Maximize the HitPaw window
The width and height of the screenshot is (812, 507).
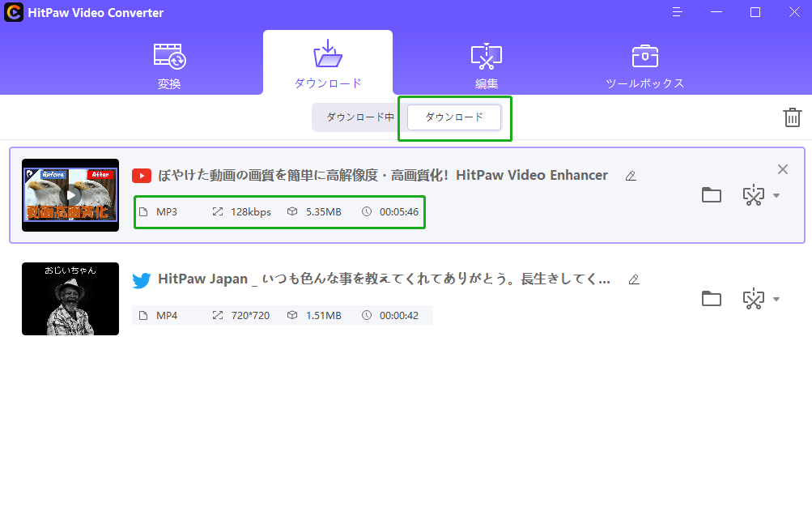755,12
